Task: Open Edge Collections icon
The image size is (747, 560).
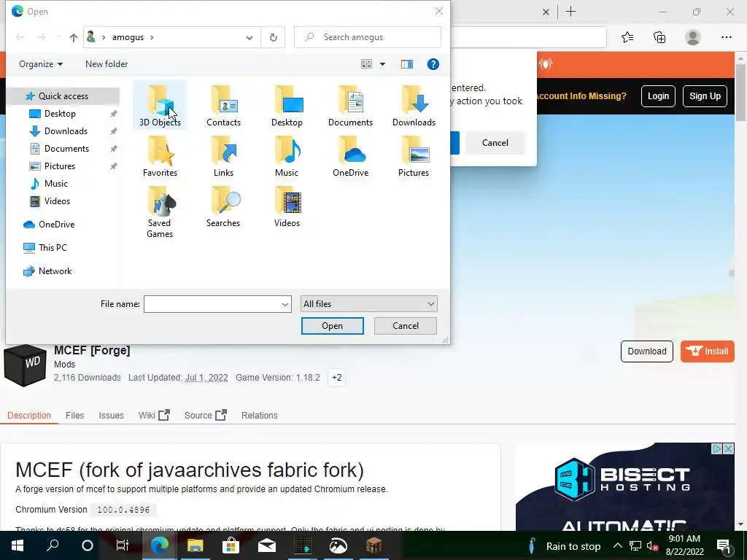Action: tap(659, 37)
